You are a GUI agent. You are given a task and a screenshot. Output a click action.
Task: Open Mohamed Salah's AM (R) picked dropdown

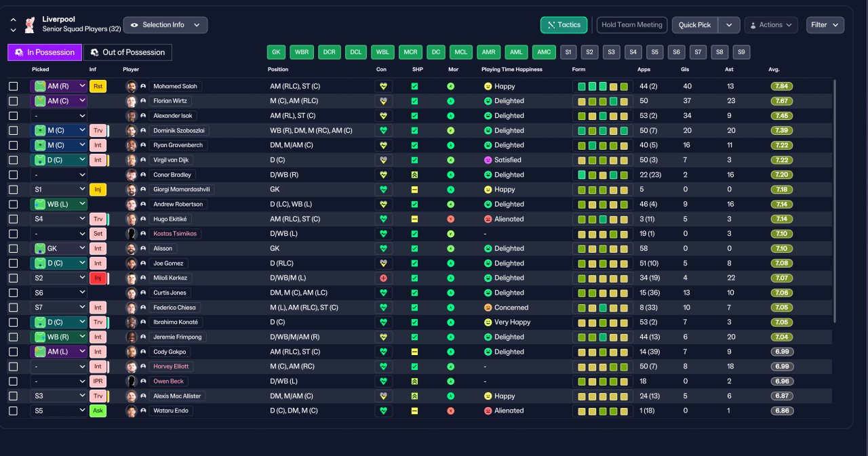coord(59,86)
